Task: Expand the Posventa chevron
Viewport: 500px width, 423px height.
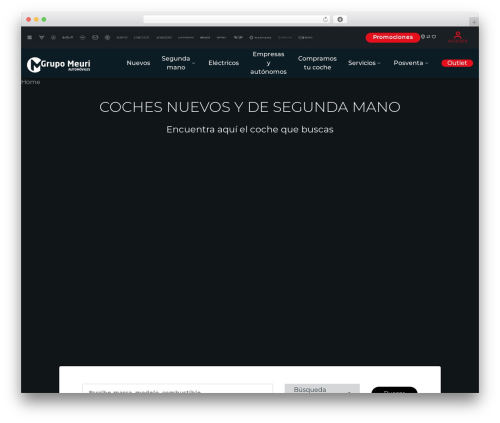Action: (427, 63)
